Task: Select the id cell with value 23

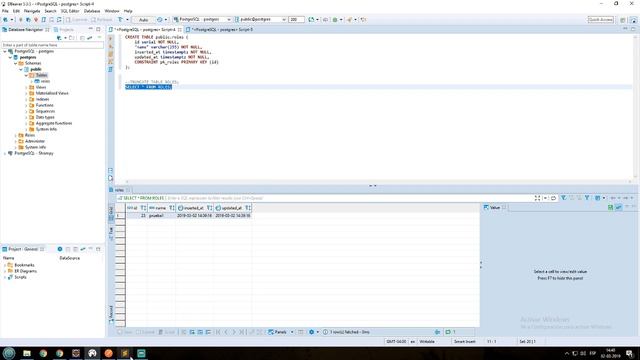Action: pos(136,216)
